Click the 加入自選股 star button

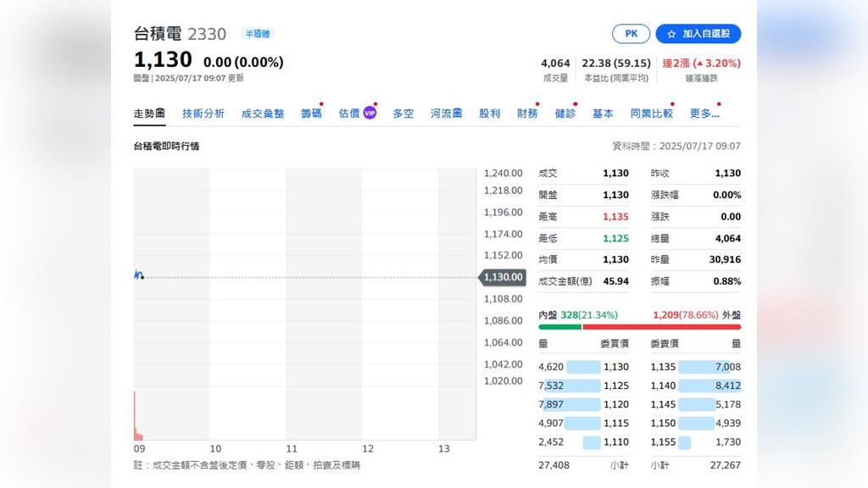[x=698, y=34]
